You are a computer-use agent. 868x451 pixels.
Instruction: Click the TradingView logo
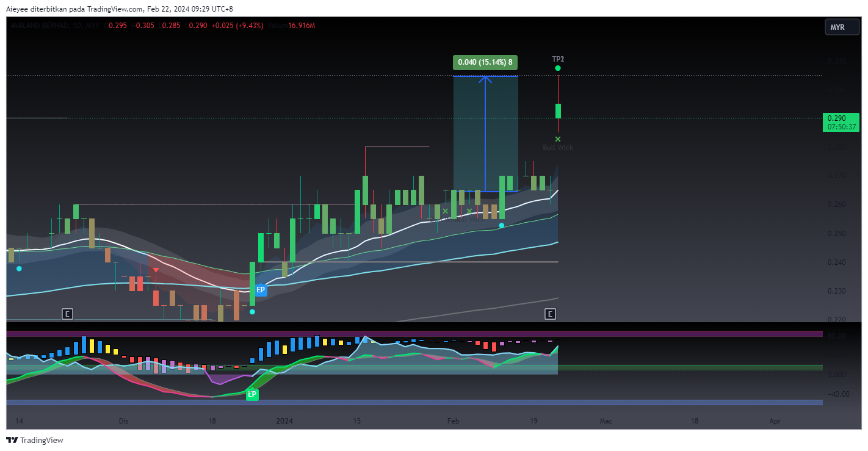(35, 440)
